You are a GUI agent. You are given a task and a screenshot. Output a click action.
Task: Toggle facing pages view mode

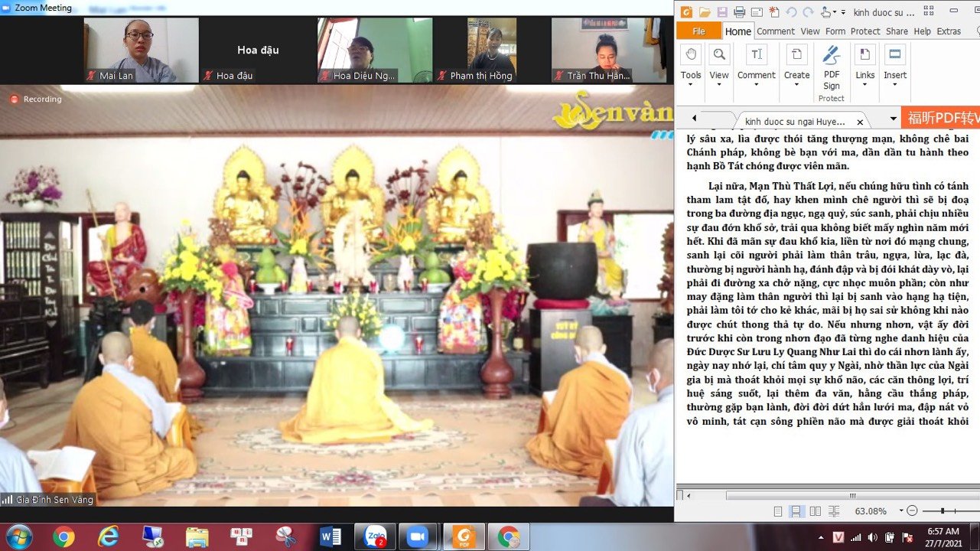pyautogui.click(x=816, y=511)
